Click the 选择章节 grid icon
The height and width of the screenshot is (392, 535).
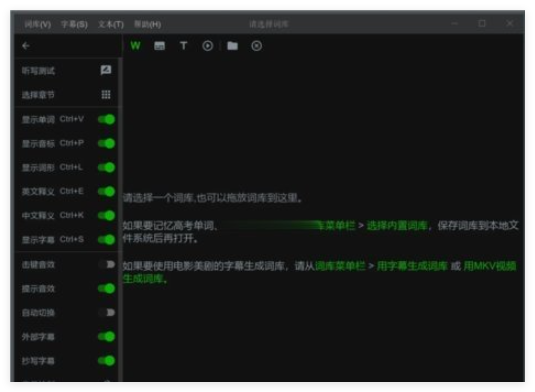pos(106,95)
